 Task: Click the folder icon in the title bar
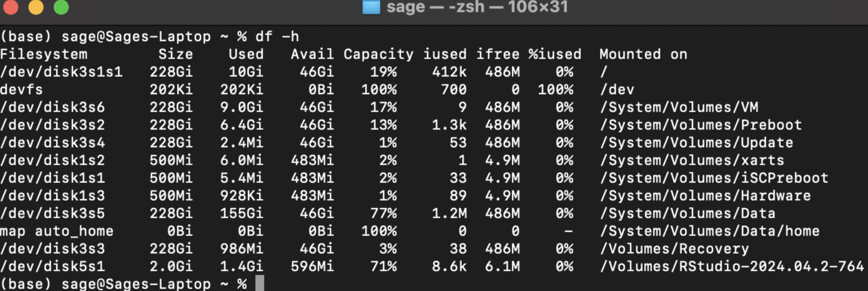pos(371,6)
